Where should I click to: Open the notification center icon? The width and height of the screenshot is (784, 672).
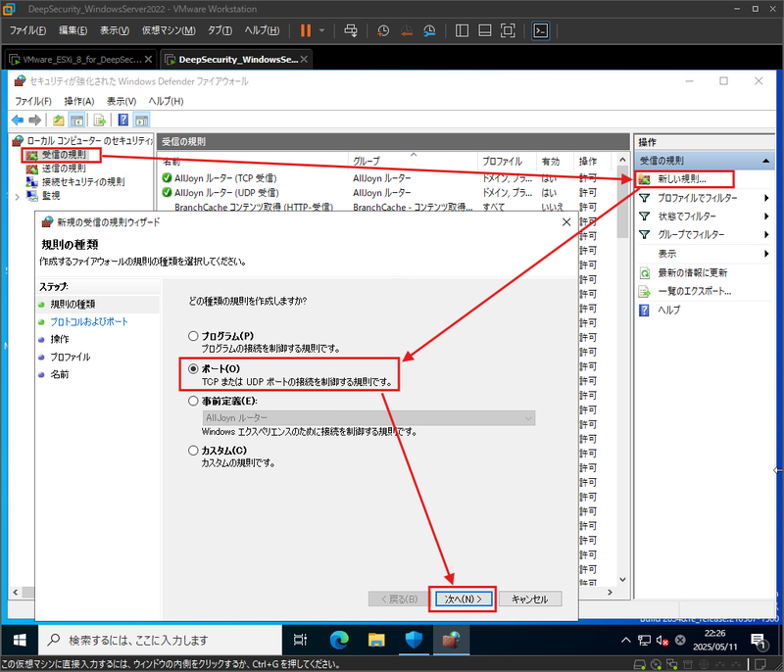759,641
